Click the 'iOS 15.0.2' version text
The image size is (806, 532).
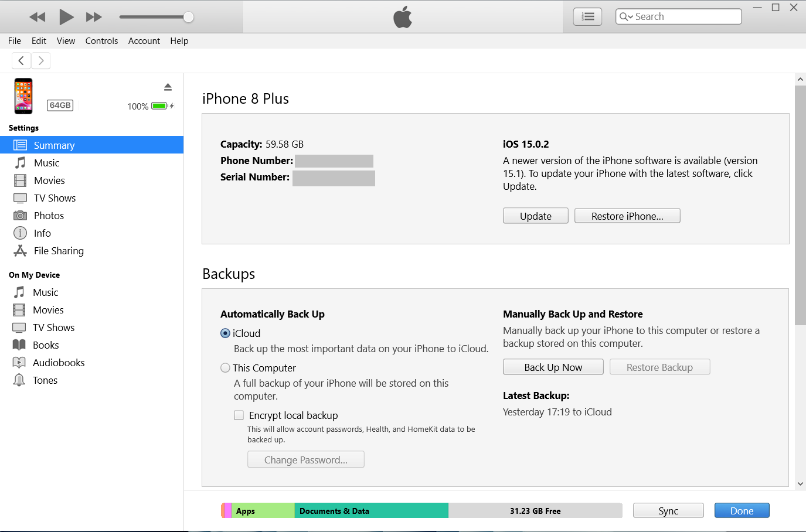(526, 144)
